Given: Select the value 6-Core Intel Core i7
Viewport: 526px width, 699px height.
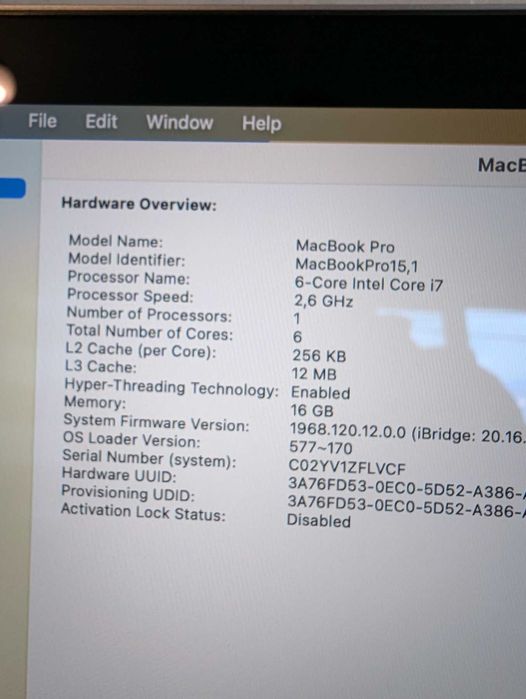Looking at the screenshot, I should pyautogui.click(x=368, y=284).
